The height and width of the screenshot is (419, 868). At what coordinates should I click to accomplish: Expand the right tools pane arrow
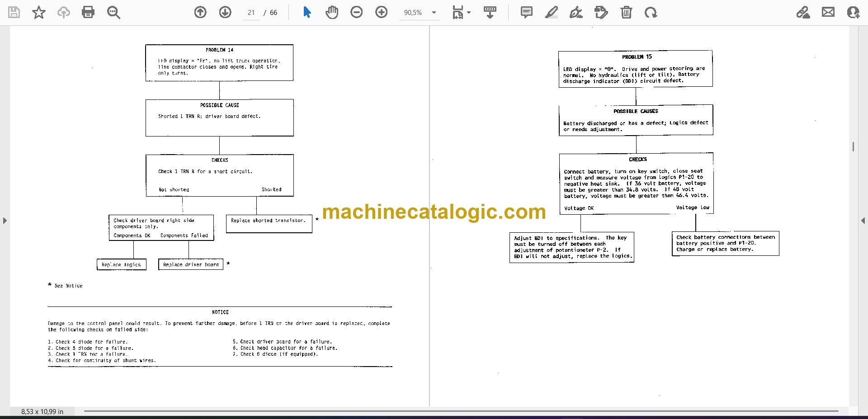[863, 221]
